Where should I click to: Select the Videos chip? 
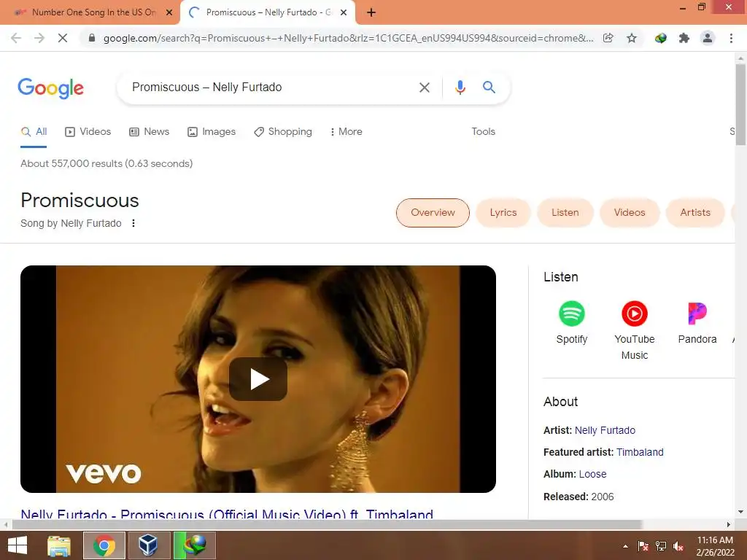point(630,213)
